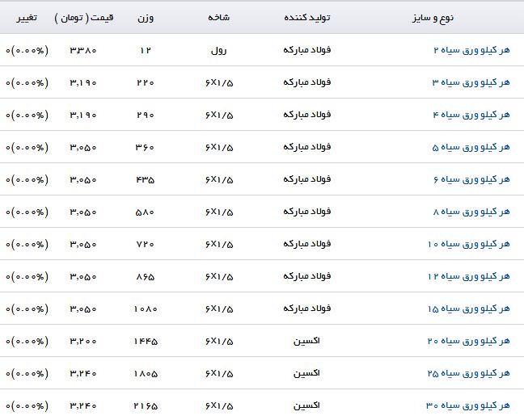This screenshot has width=524, height=420.
Task: Click the 'تغییر' column header
Action: pyautogui.click(x=27, y=18)
